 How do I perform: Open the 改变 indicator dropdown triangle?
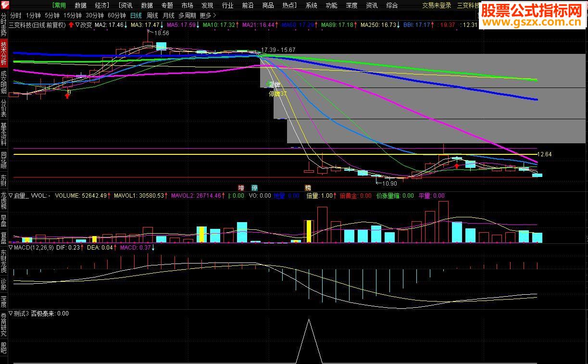tap(77, 25)
